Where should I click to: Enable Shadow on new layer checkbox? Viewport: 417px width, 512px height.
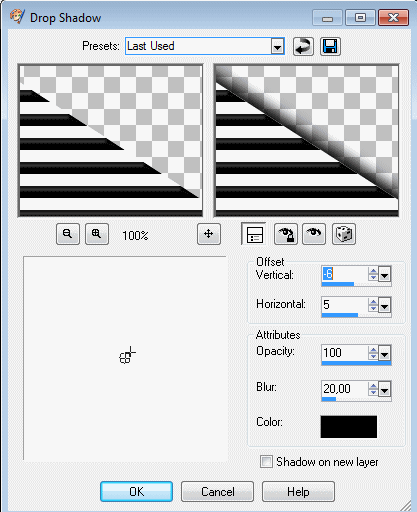point(266,462)
